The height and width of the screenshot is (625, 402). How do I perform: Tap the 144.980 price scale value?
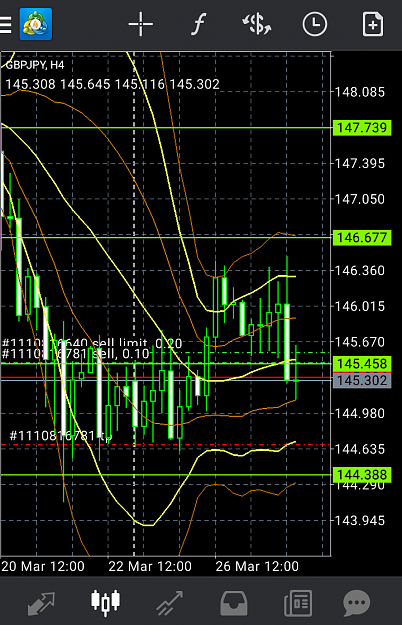pyautogui.click(x=360, y=413)
